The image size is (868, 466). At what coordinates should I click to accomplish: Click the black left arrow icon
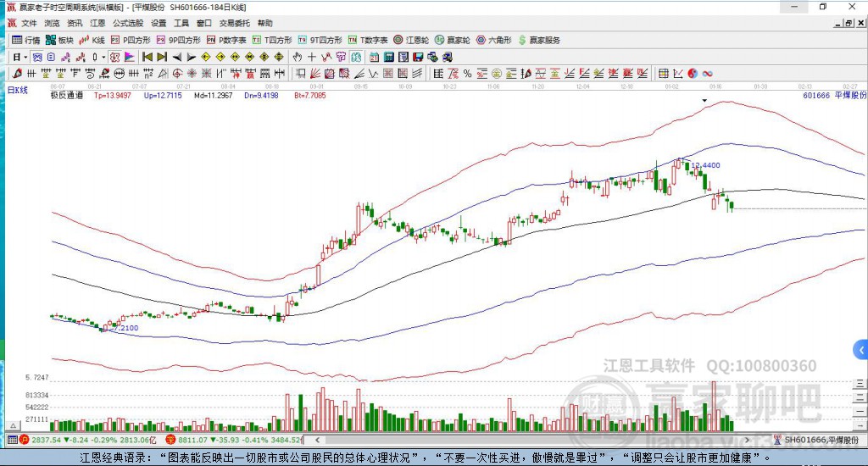(x=176, y=57)
